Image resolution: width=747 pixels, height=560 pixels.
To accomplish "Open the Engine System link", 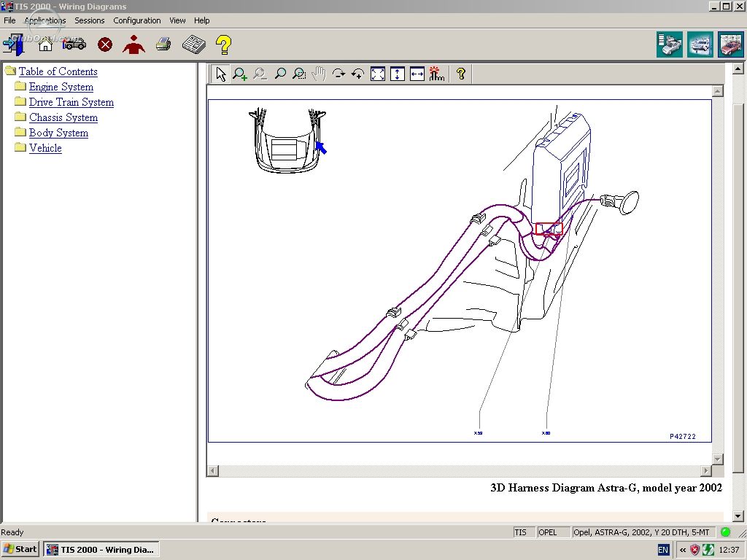I will 61,87.
